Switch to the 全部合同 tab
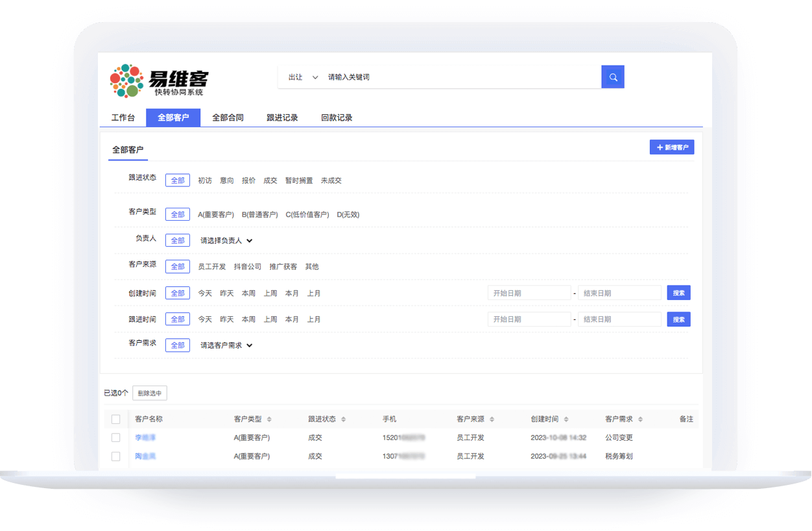Viewport: 812px width, 531px height. (228, 117)
